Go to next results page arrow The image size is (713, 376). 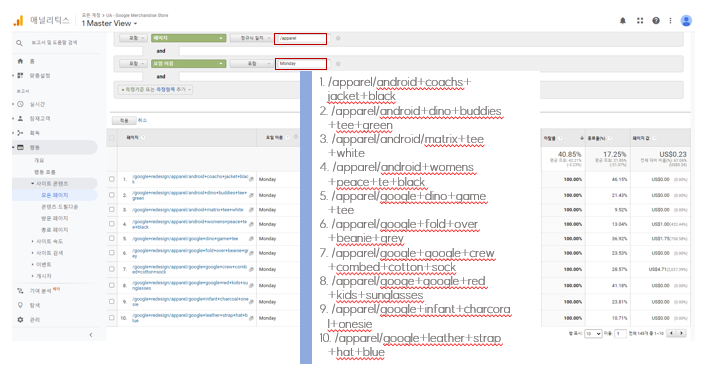click(x=681, y=333)
